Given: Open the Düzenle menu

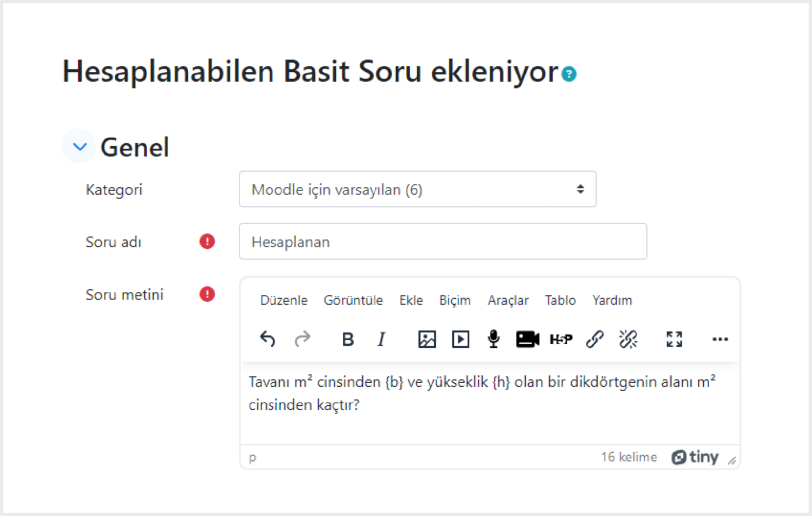Looking at the screenshot, I should pos(284,300).
